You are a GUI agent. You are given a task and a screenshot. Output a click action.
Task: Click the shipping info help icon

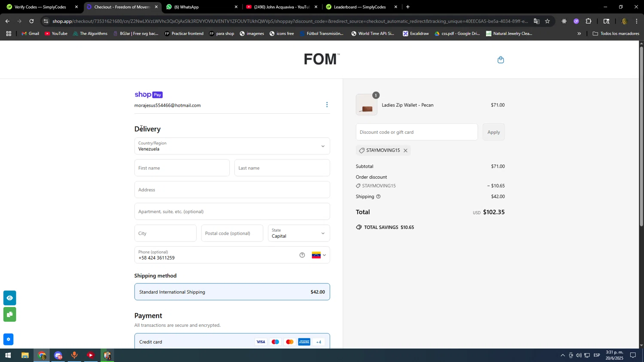(x=378, y=196)
